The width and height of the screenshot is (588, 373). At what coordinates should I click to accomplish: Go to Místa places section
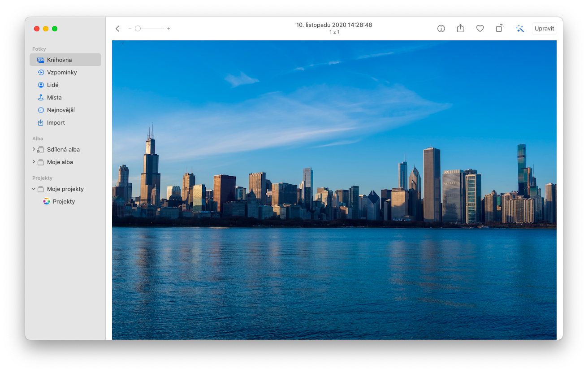pyautogui.click(x=54, y=97)
